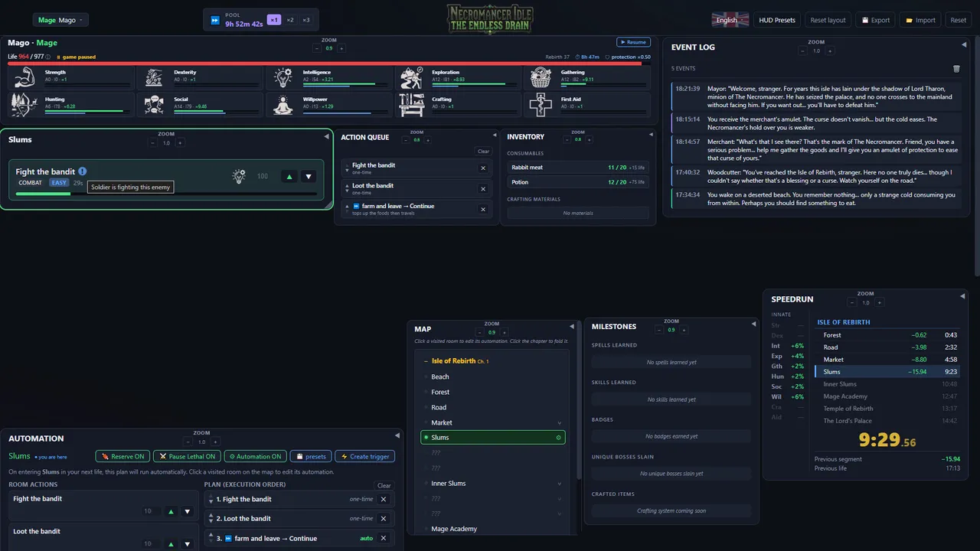Increase zoom of the Event Log panel
980x551 pixels.
[830, 51]
